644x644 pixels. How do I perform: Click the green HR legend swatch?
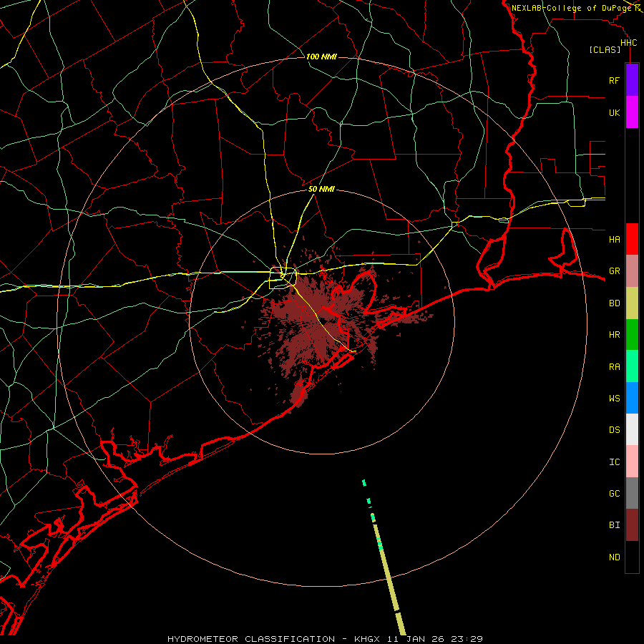click(x=632, y=335)
